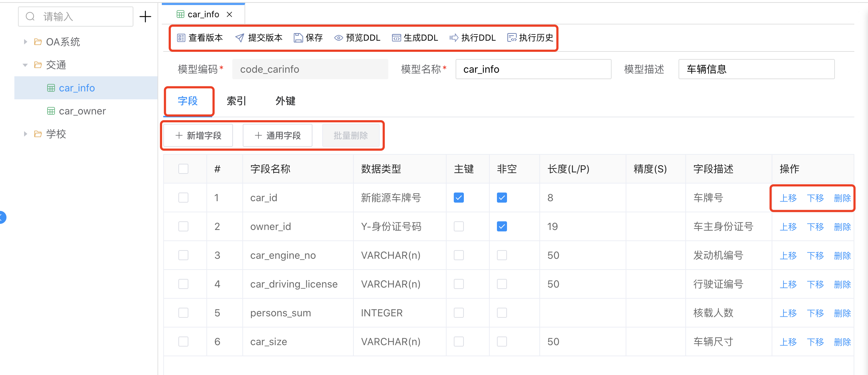
Task: Uncheck 非空 checkbox for car_id row
Action: pos(502,198)
